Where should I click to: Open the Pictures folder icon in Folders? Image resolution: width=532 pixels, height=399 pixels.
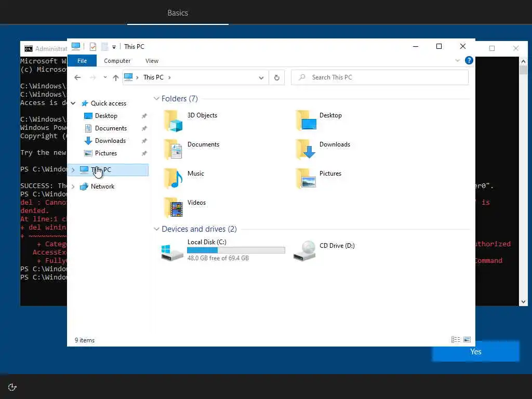(x=305, y=179)
